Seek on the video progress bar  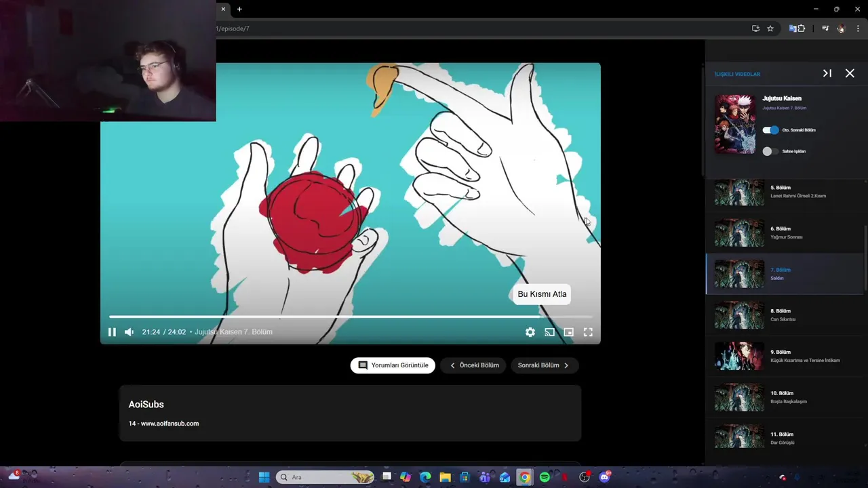(x=351, y=317)
